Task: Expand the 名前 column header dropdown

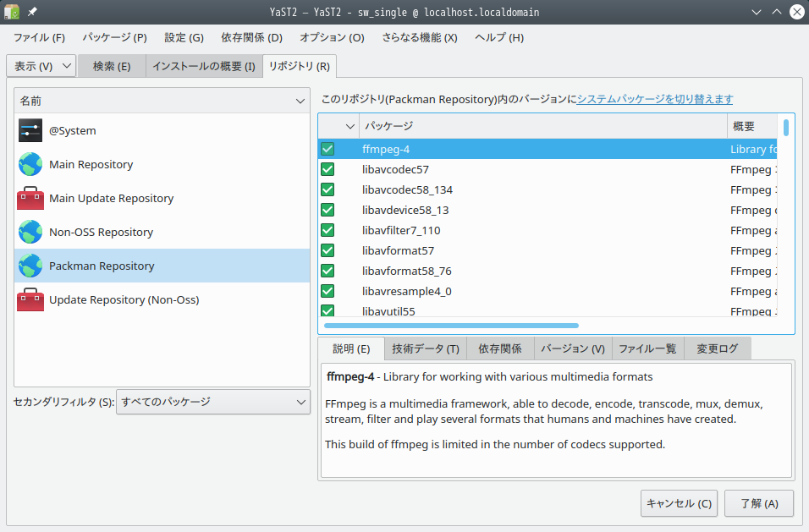Action: coord(300,101)
